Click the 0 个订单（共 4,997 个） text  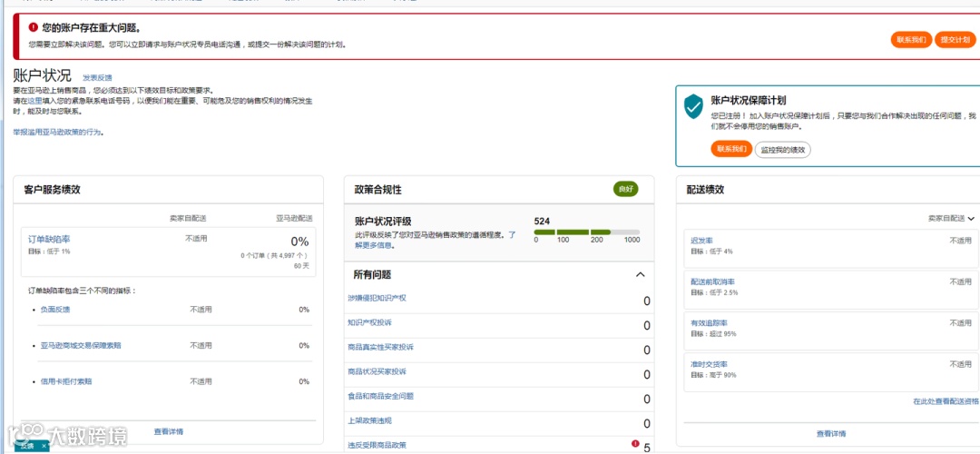click(x=275, y=256)
